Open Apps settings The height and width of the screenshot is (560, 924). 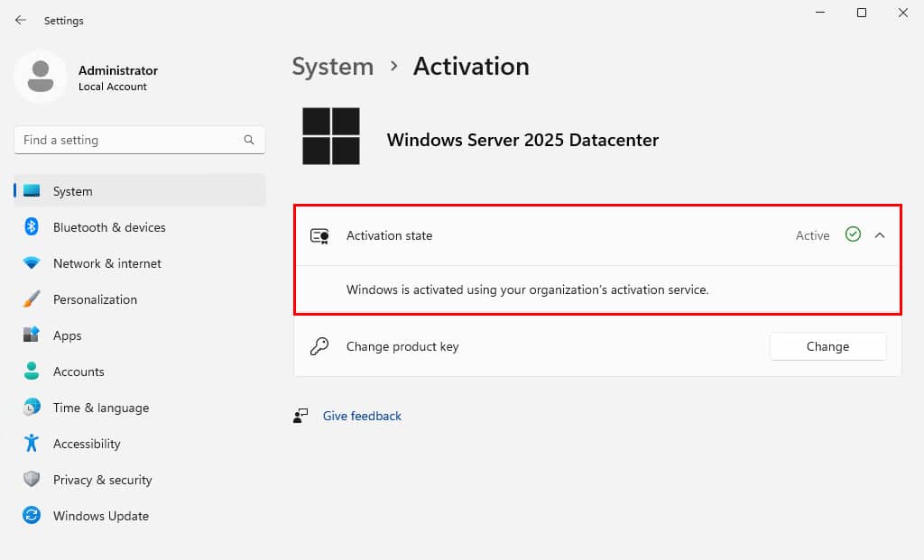140,335
